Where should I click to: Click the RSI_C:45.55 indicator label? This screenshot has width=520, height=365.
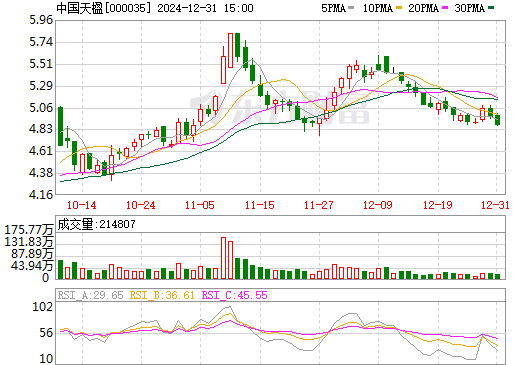[x=235, y=295]
